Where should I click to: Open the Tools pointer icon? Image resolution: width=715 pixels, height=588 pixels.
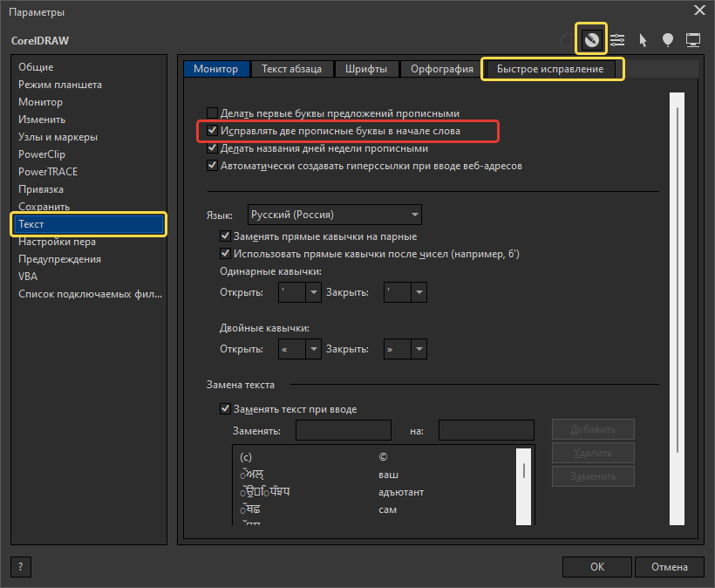(x=643, y=40)
